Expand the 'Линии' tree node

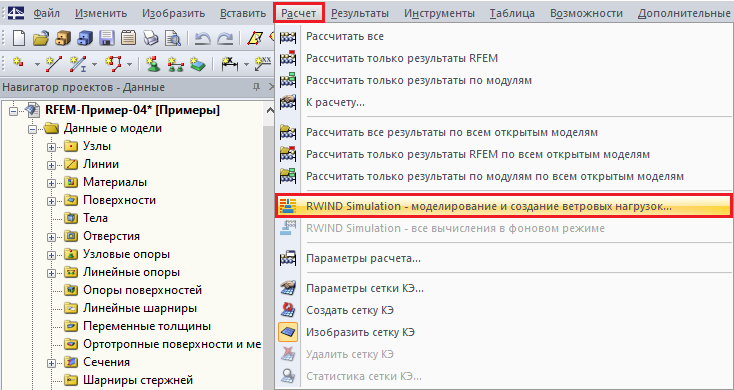click(51, 165)
